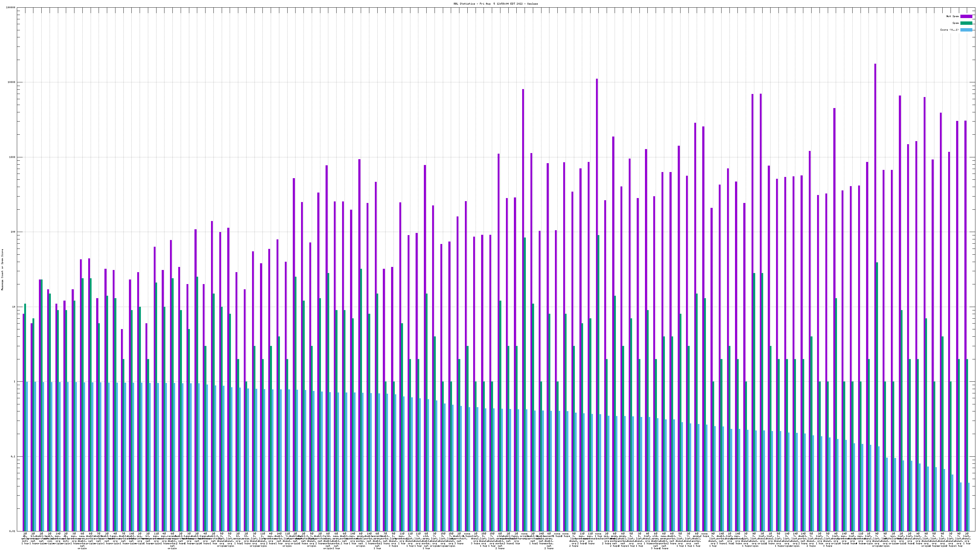Click the 10000 y-axis tick label

12,83
